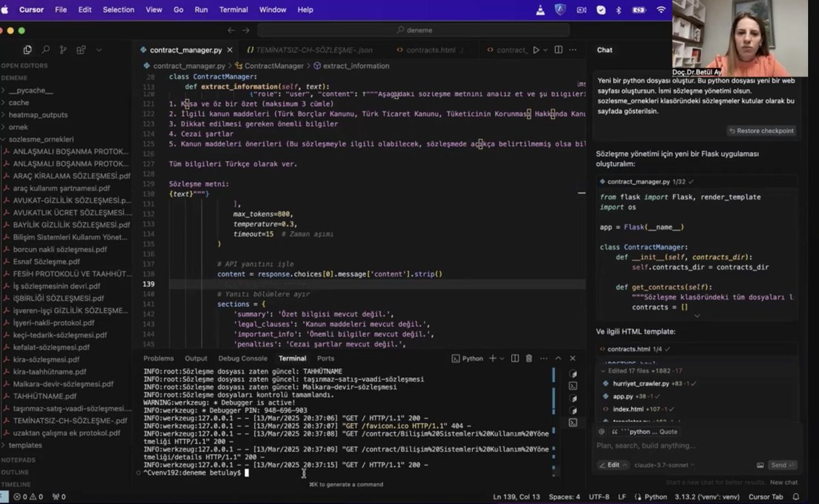Open the Explorer view icon in the sidebar
819x504 pixels.
click(27, 50)
